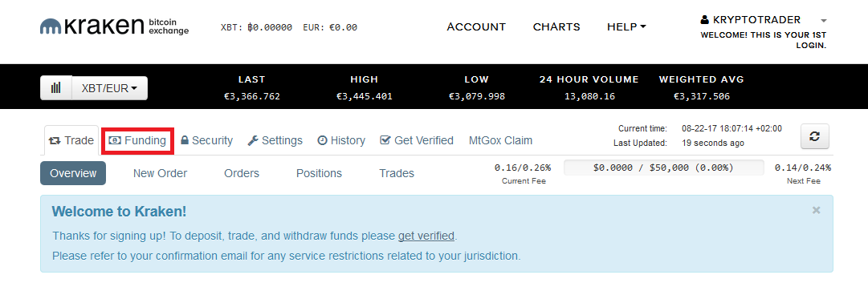Click the LAST price €3,366.762

click(x=252, y=97)
